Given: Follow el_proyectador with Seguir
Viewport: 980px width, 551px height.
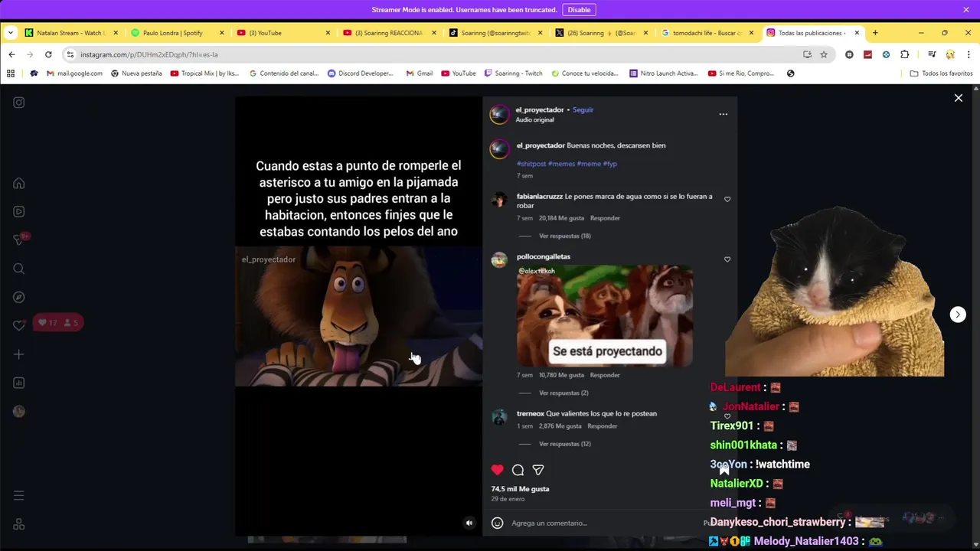Looking at the screenshot, I should click(x=583, y=109).
